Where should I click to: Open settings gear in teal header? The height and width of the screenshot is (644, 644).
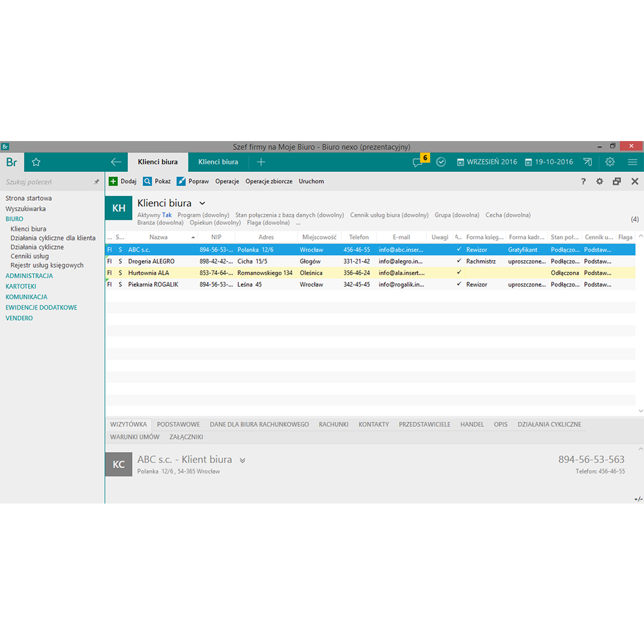pos(610,162)
